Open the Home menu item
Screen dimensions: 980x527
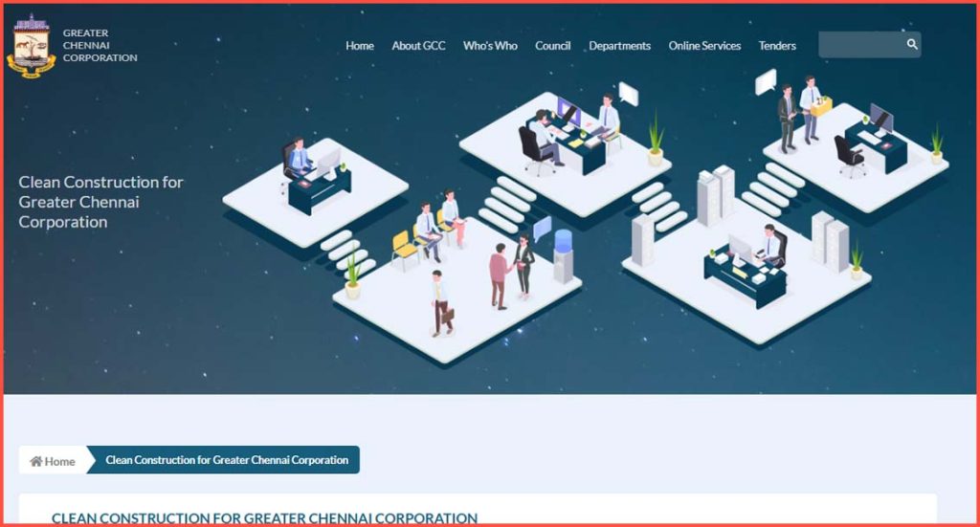[x=360, y=46]
